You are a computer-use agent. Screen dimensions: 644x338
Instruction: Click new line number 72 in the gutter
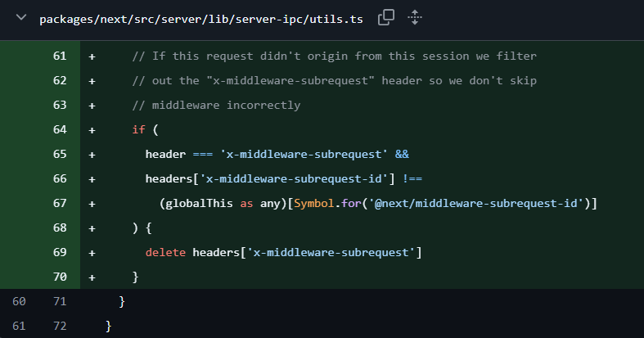pos(59,326)
